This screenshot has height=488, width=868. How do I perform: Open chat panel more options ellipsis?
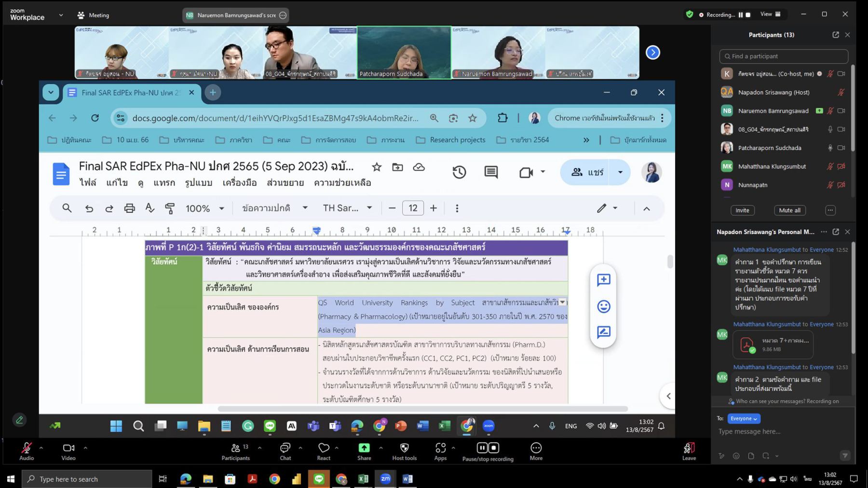point(824,232)
